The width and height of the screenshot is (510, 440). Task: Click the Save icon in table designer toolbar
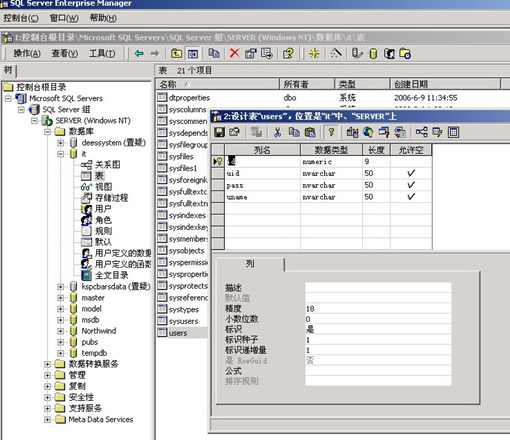[219, 132]
